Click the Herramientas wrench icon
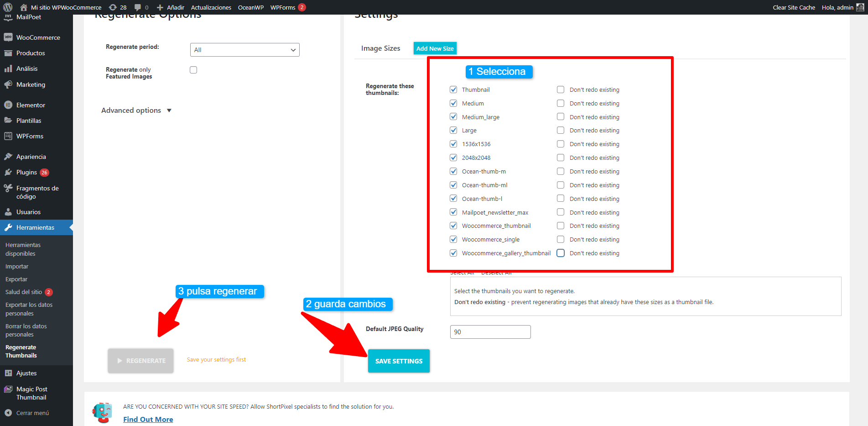 [x=8, y=227]
